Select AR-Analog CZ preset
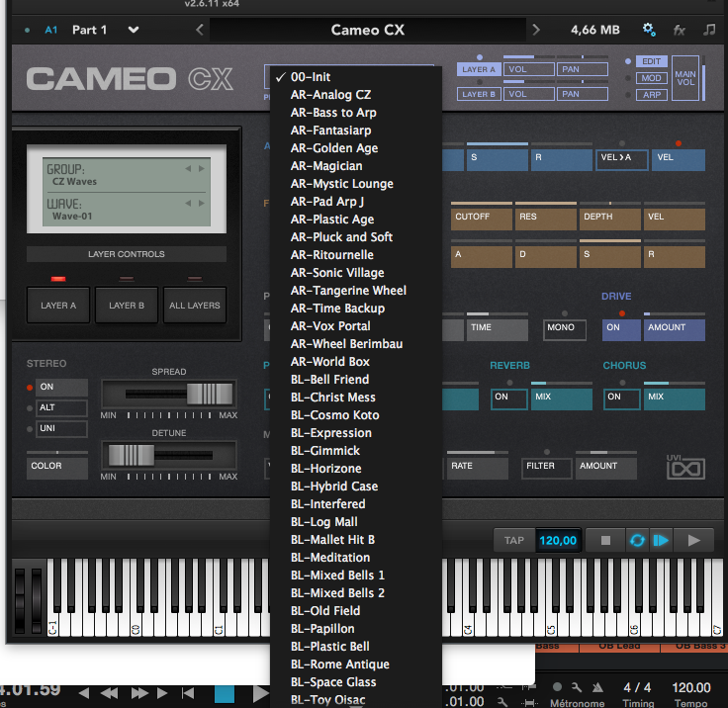The width and height of the screenshot is (728, 708). tap(356, 95)
